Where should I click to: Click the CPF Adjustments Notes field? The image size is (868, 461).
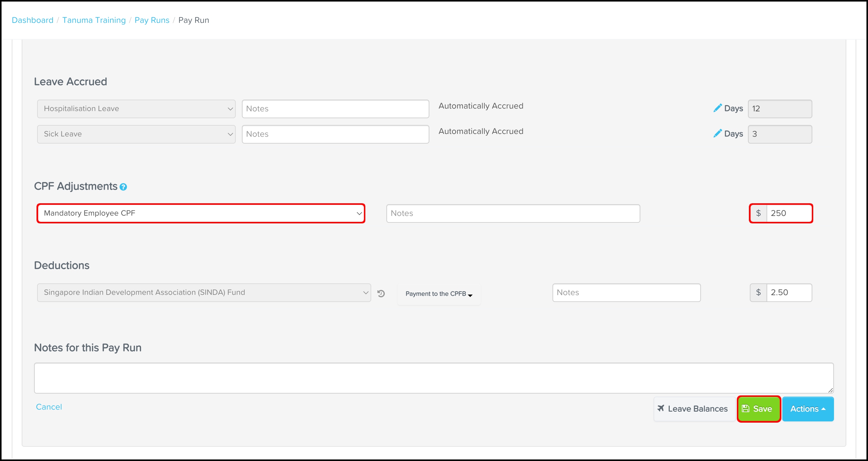[513, 213]
